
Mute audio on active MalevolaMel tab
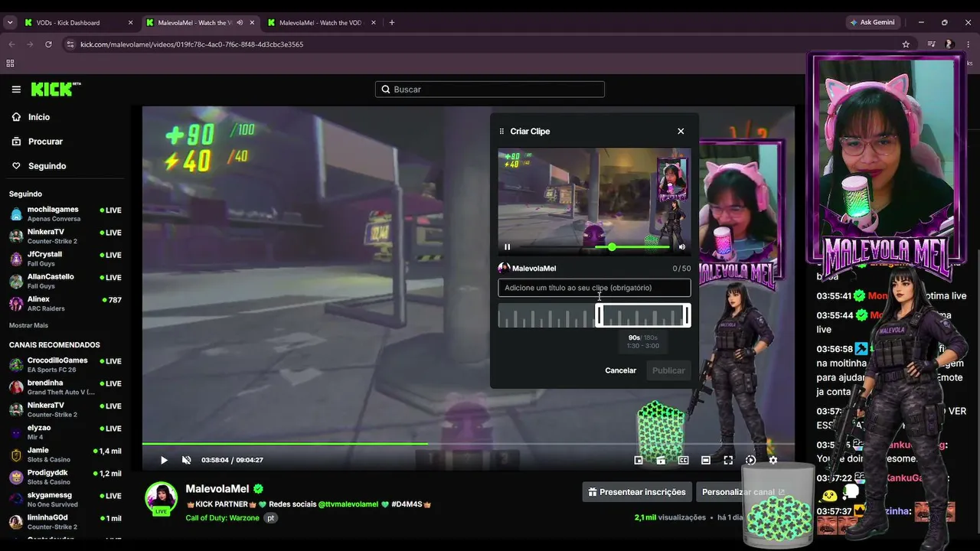click(240, 23)
